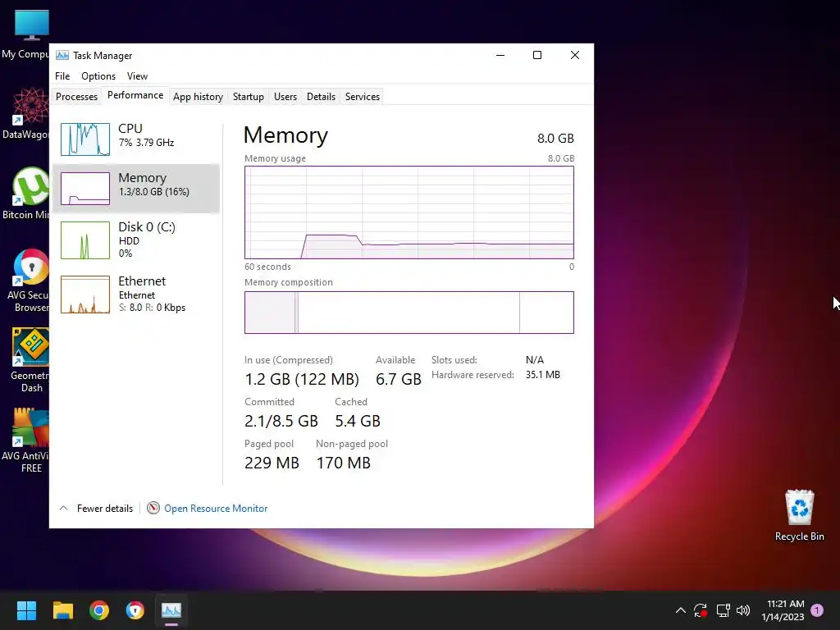Click the Disk 0 thumbnail graph
The image size is (840, 630).
(x=85, y=240)
